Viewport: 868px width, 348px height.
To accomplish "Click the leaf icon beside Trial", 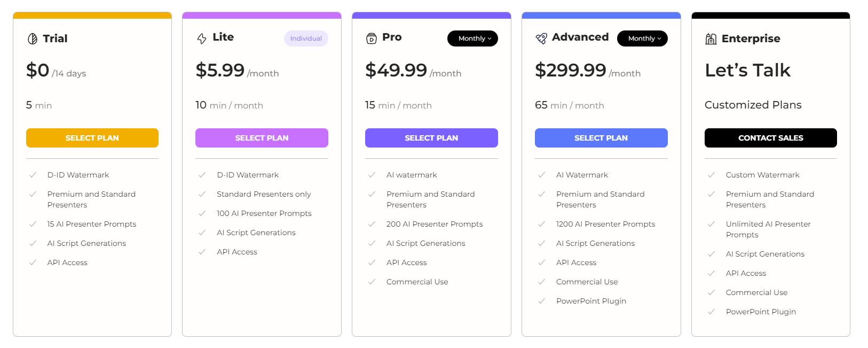I will pyautogui.click(x=33, y=38).
